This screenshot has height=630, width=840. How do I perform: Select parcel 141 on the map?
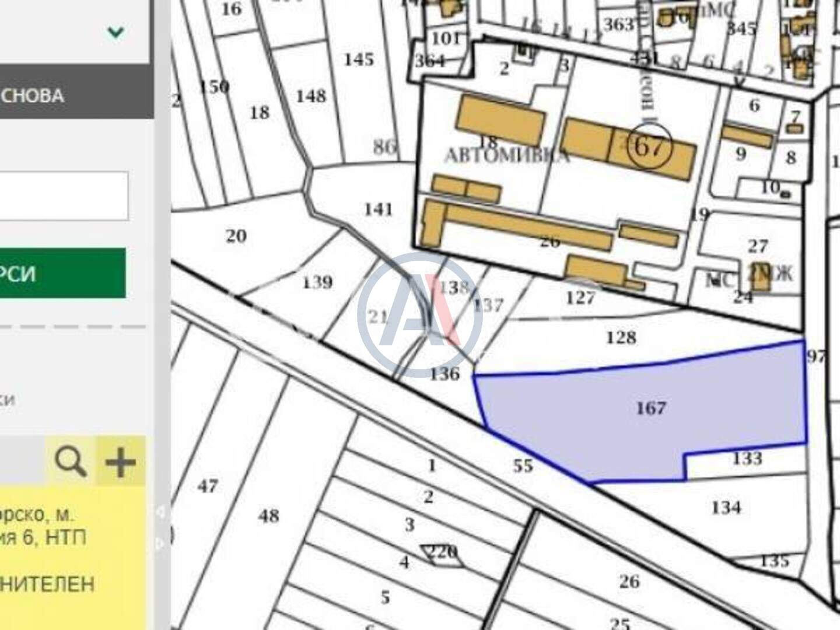[x=378, y=209]
